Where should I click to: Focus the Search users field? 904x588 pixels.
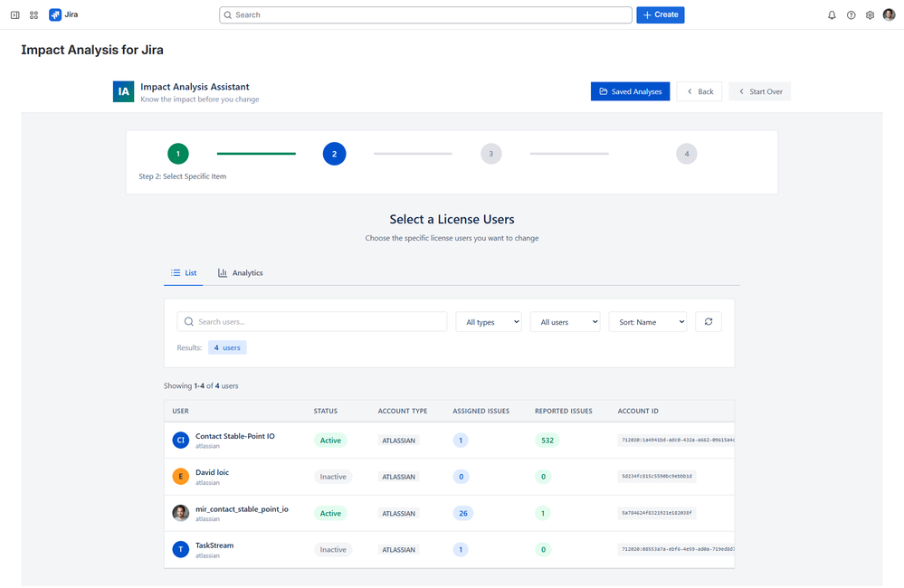coord(312,322)
